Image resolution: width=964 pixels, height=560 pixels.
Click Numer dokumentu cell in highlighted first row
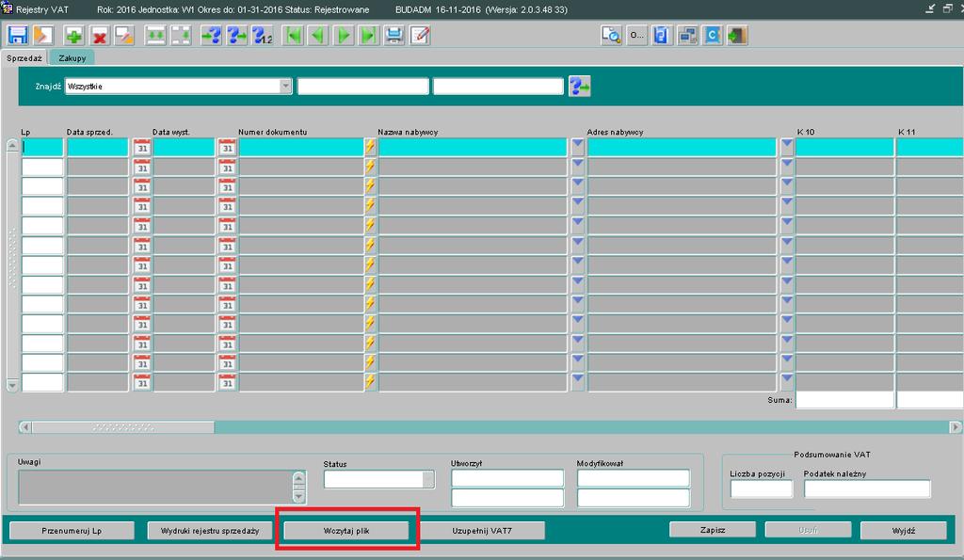[300, 148]
